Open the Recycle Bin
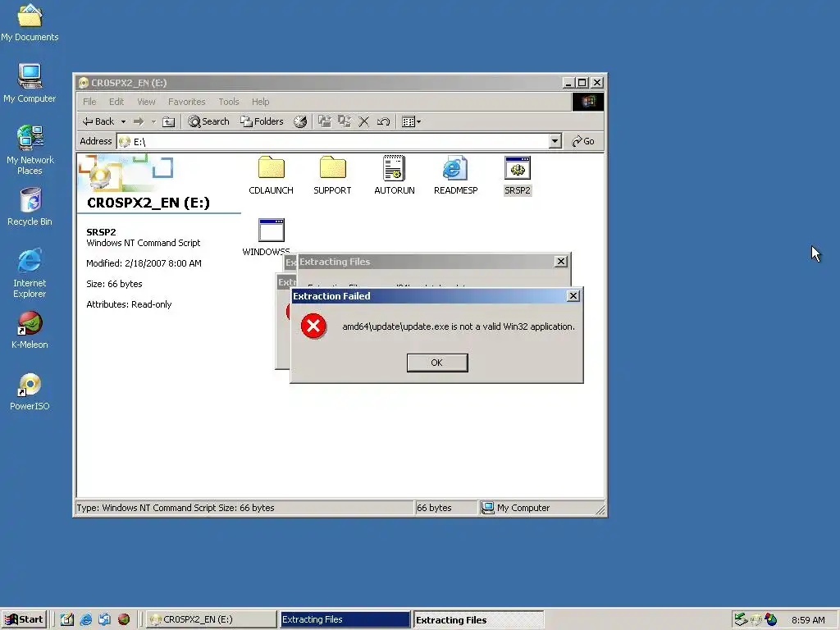This screenshot has width=840, height=630. pos(30,207)
